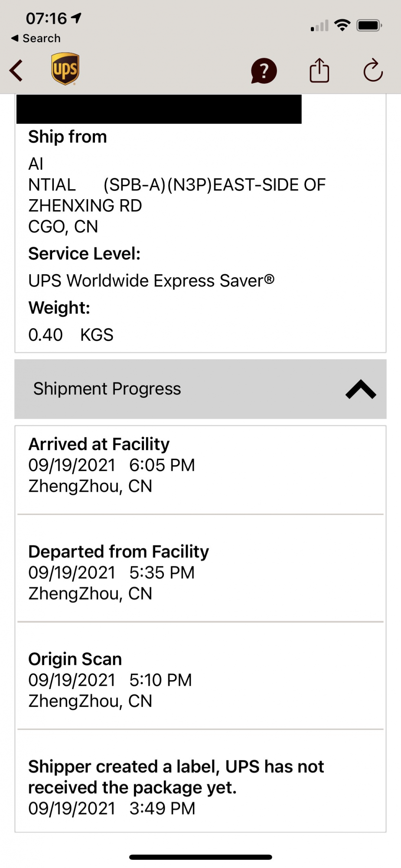Open the UPS shield logo

[65, 69]
